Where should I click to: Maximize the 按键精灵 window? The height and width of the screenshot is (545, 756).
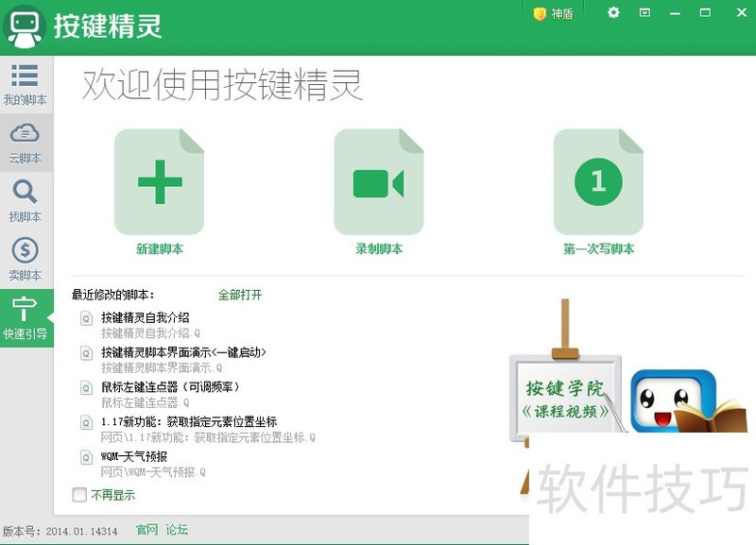pyautogui.click(x=705, y=12)
